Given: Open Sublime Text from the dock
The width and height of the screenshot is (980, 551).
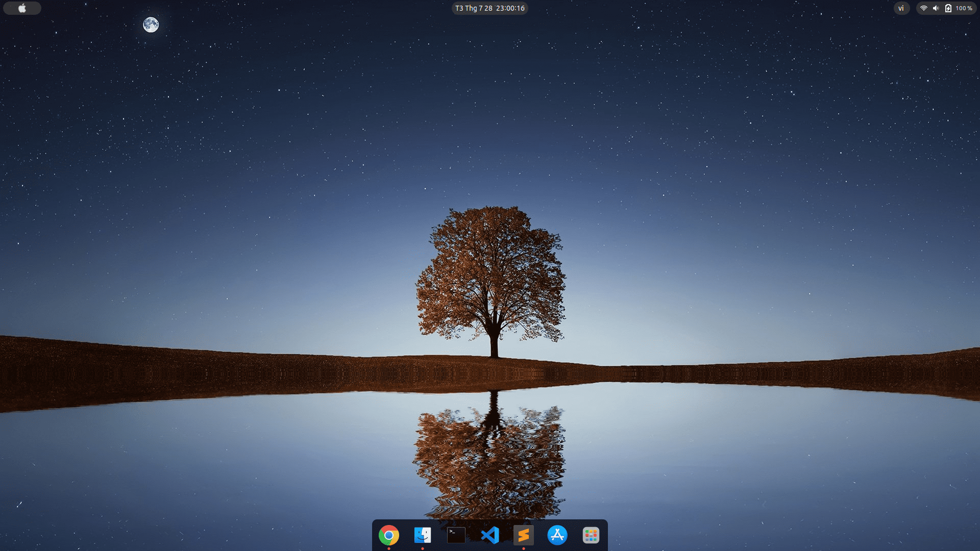Looking at the screenshot, I should 523,535.
